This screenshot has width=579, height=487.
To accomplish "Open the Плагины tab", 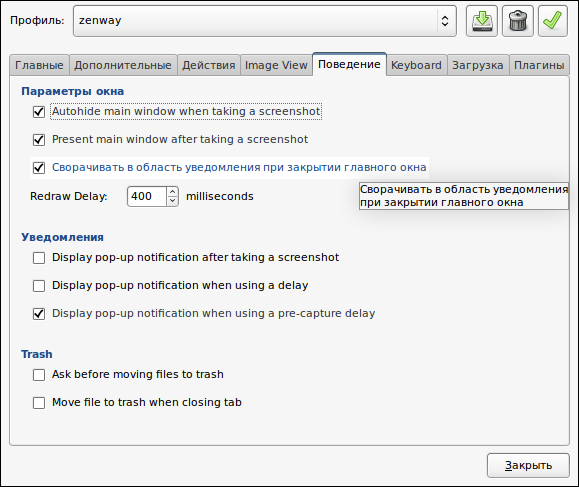I will (539, 65).
